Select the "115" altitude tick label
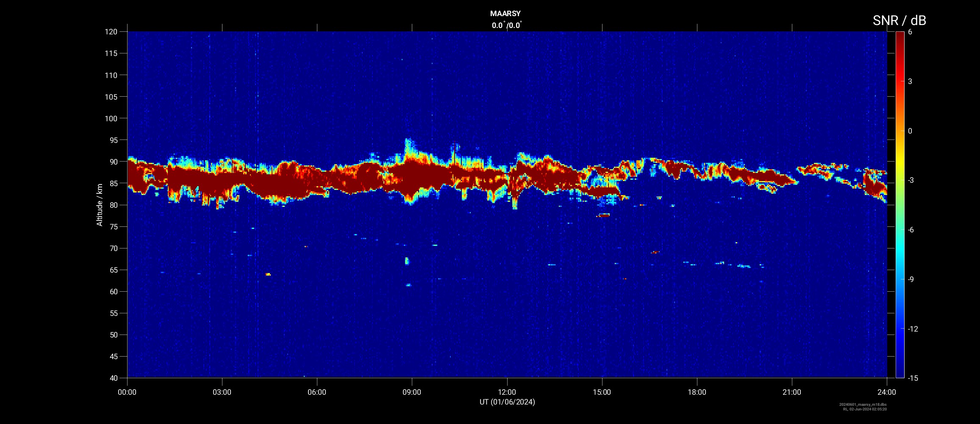Screen dimensions: 980x424 click(x=111, y=53)
